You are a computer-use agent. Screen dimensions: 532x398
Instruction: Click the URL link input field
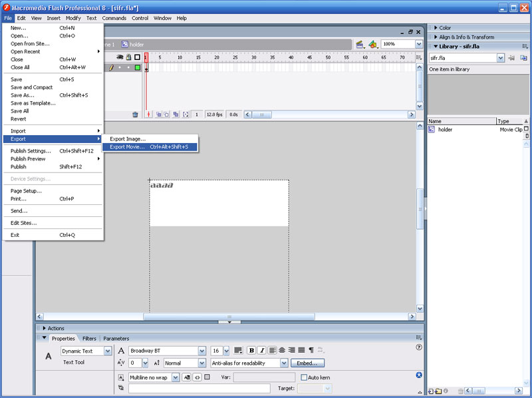(x=199, y=388)
